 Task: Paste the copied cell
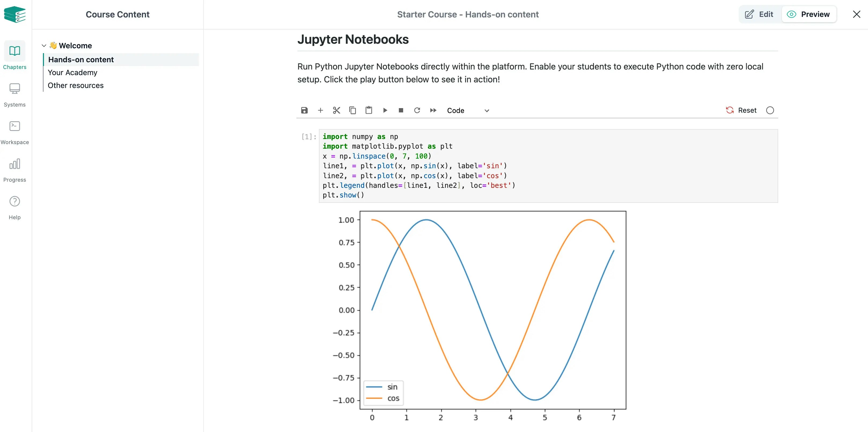coord(369,110)
